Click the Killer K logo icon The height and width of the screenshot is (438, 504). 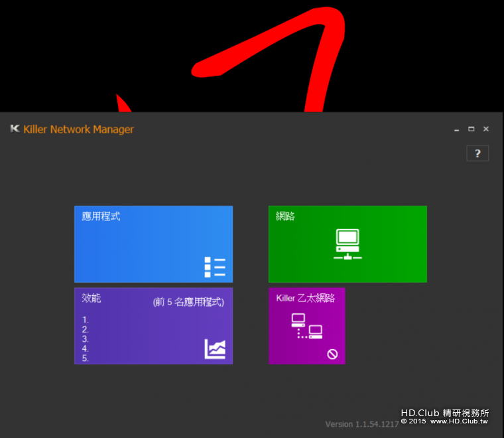(x=15, y=129)
